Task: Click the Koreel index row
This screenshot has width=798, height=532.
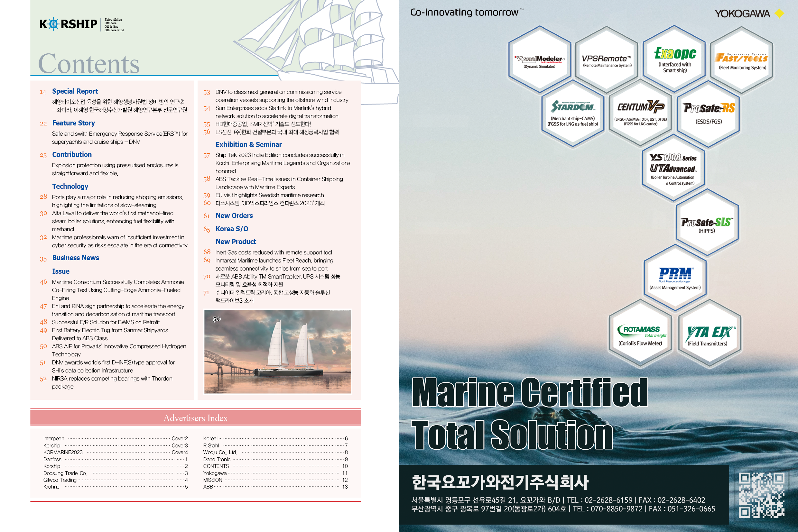Action: (x=276, y=438)
